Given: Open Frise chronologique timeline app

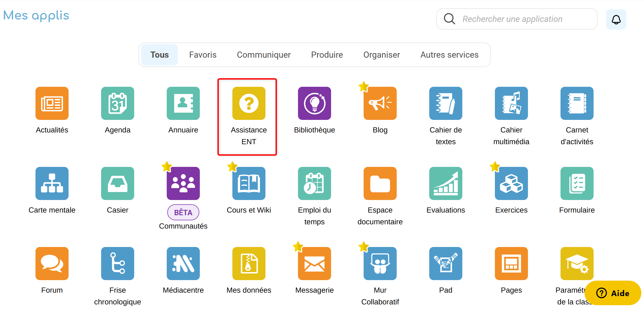Looking at the screenshot, I should [x=118, y=264].
